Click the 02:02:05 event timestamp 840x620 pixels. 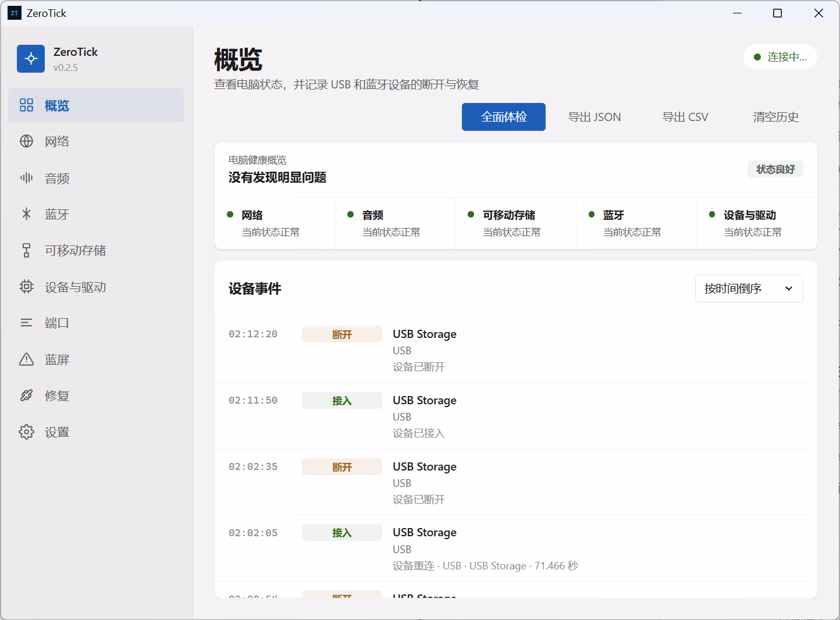pyautogui.click(x=253, y=533)
